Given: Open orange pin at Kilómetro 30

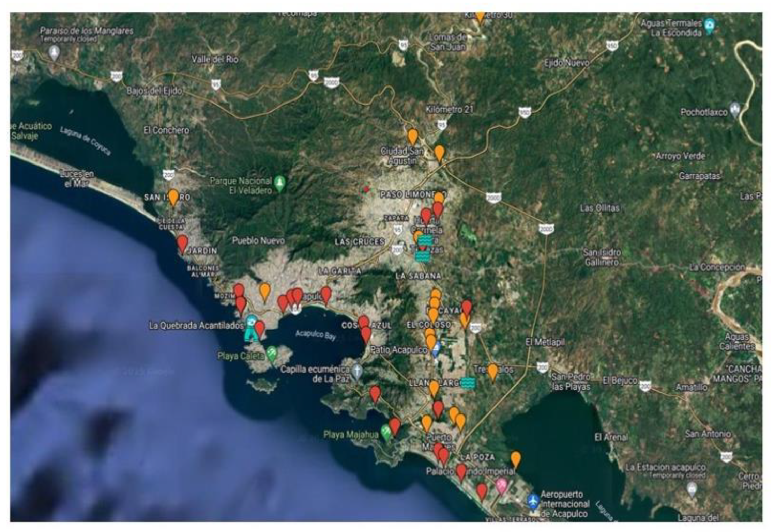Looking at the screenshot, I should point(480,16).
